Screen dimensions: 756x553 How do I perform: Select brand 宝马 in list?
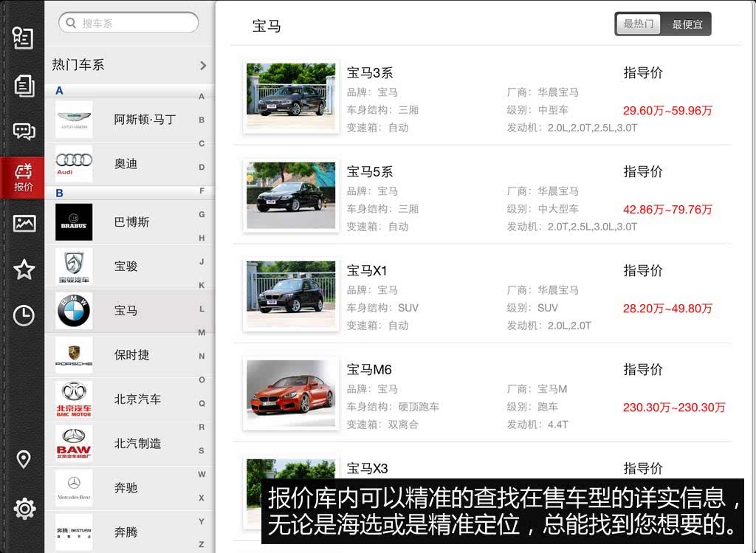point(126,311)
